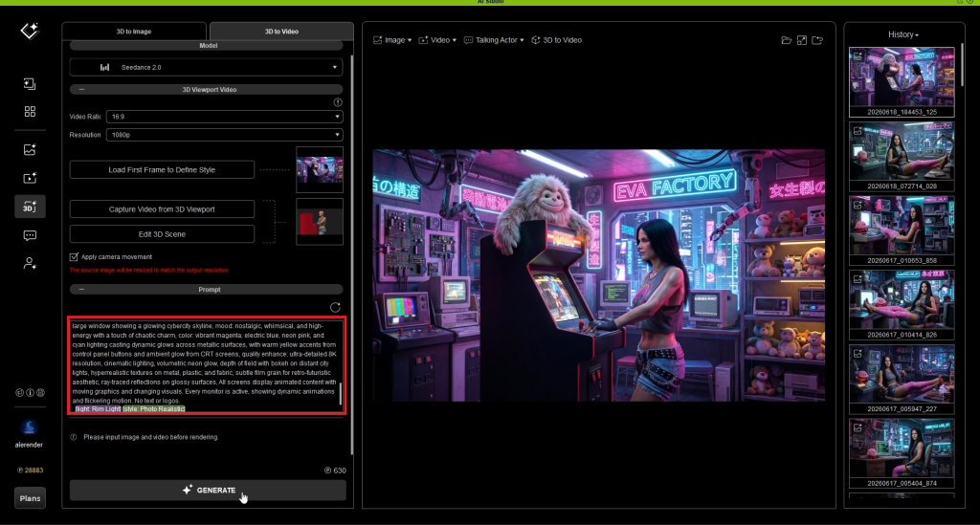Click the alerender user avatar

coord(29,427)
